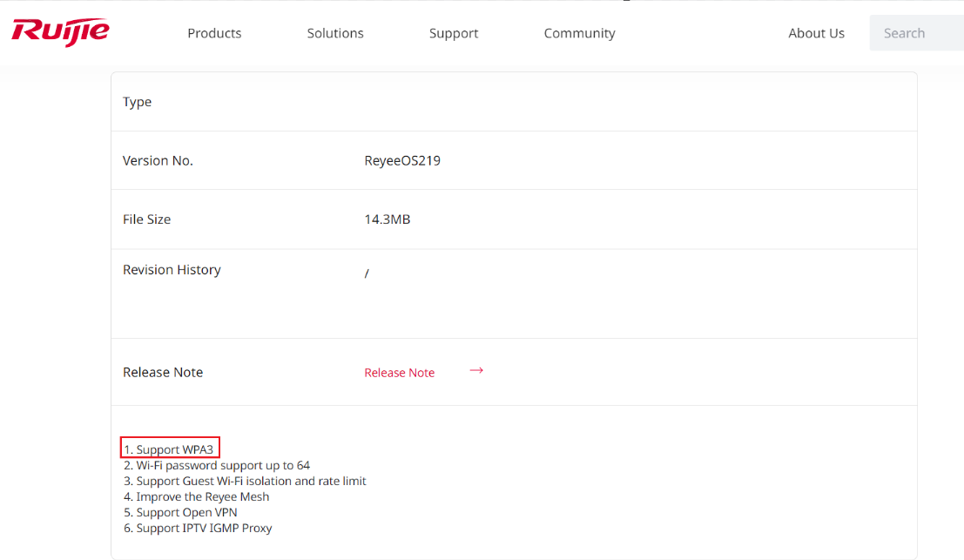Open the Community menu

579,33
